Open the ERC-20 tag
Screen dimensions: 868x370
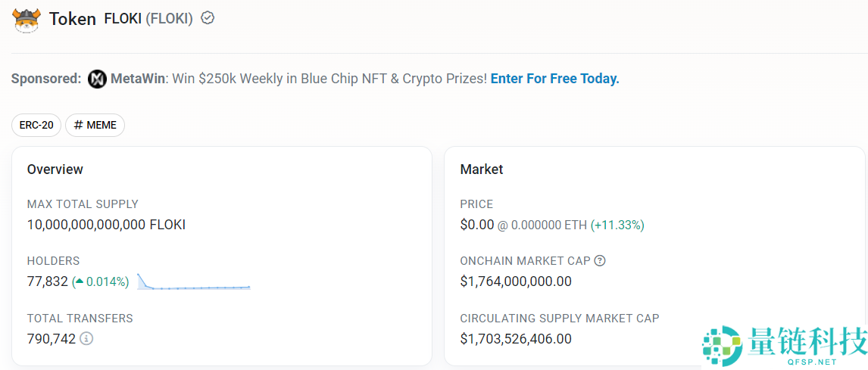pyautogui.click(x=36, y=125)
